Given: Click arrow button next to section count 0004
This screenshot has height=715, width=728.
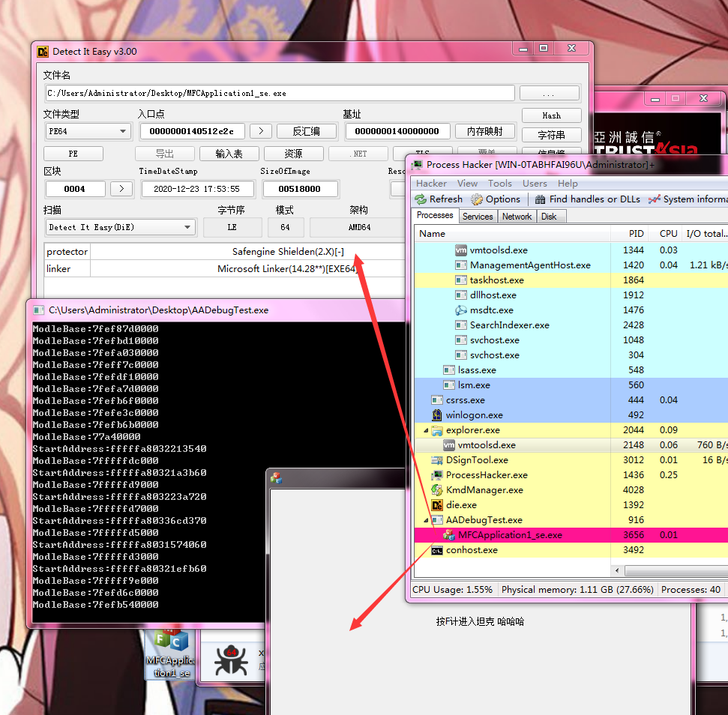Looking at the screenshot, I should (121, 189).
